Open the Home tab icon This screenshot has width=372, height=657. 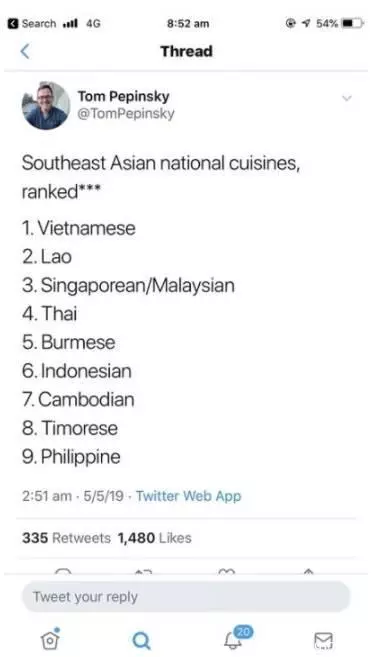click(50, 639)
